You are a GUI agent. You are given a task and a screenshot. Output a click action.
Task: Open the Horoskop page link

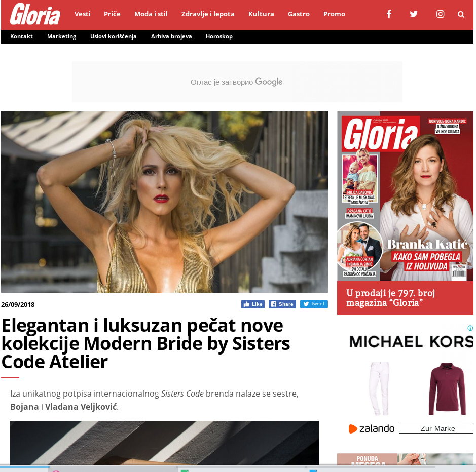219,36
